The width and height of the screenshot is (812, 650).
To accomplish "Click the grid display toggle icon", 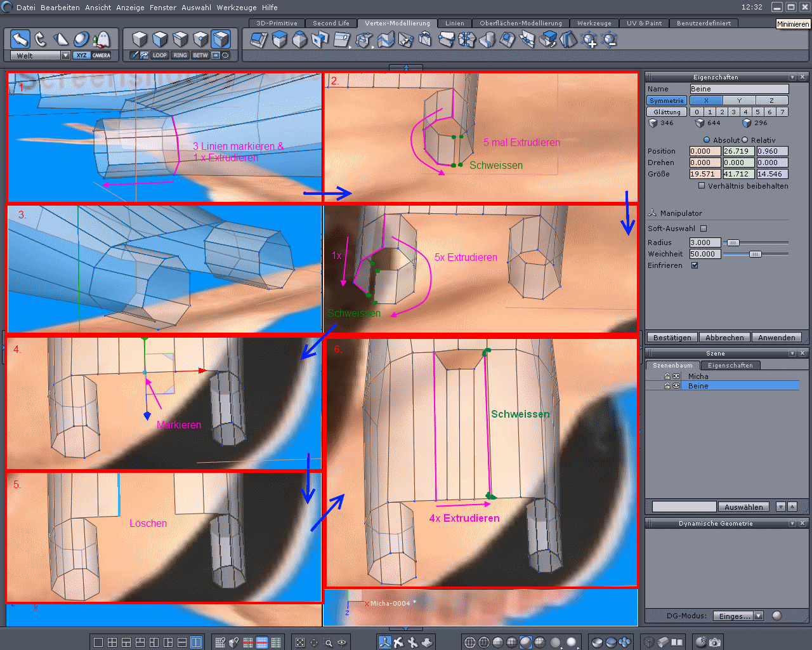I will [220, 642].
